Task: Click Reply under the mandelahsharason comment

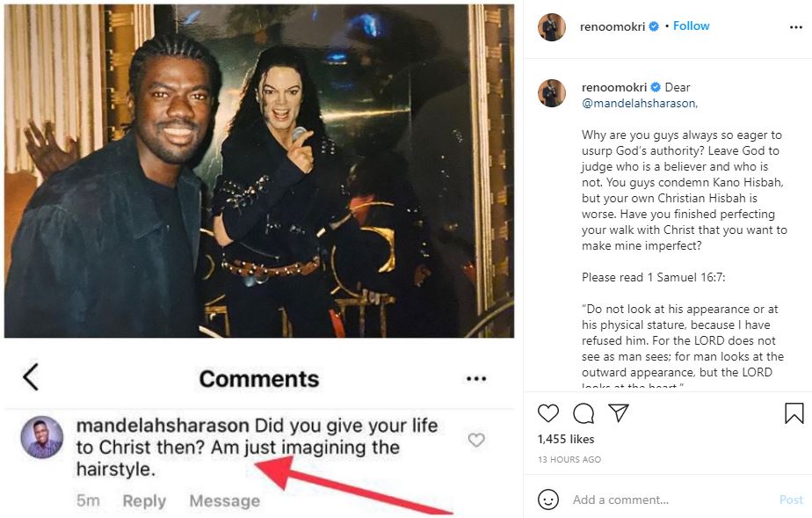Action: 144,500
